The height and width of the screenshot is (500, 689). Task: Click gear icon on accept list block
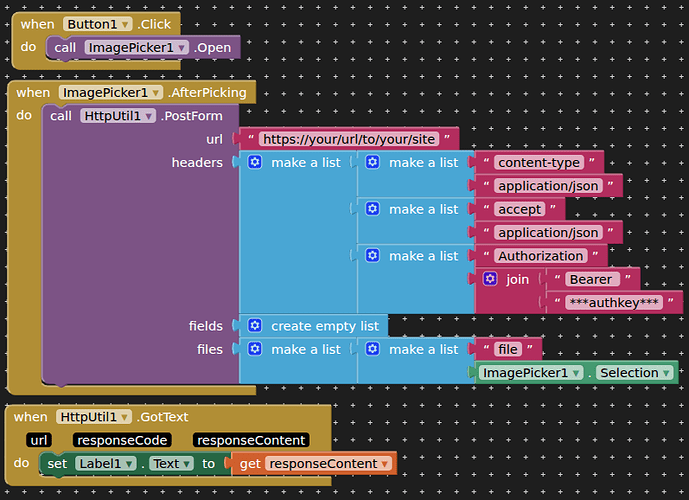pos(373,209)
